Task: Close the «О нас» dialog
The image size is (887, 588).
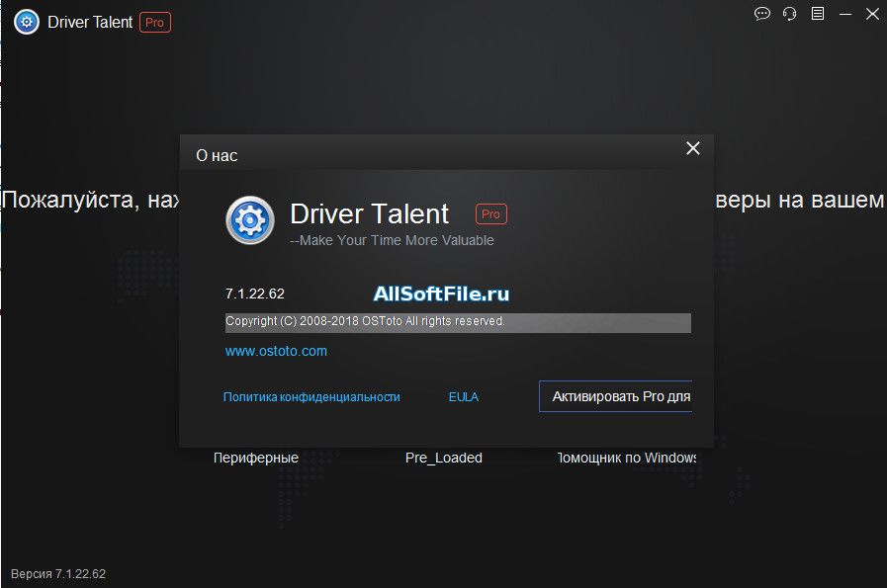Action: pos(693,148)
